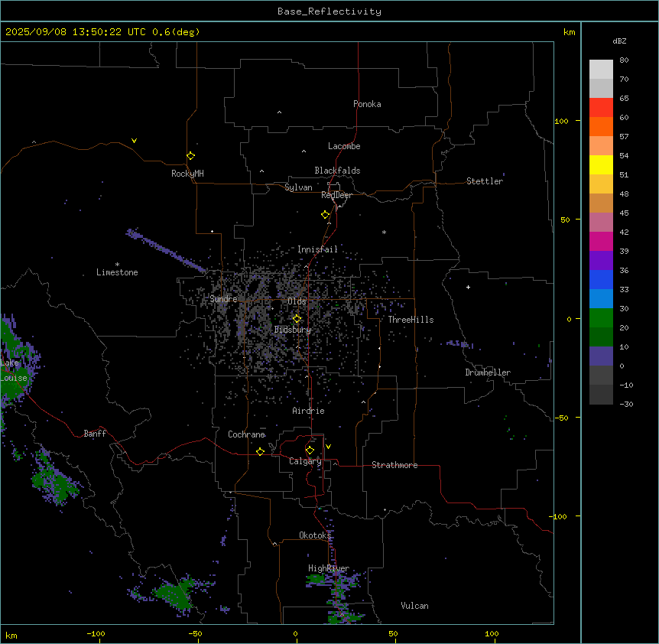Click the yellow marker near RockyMH

pos(190,156)
